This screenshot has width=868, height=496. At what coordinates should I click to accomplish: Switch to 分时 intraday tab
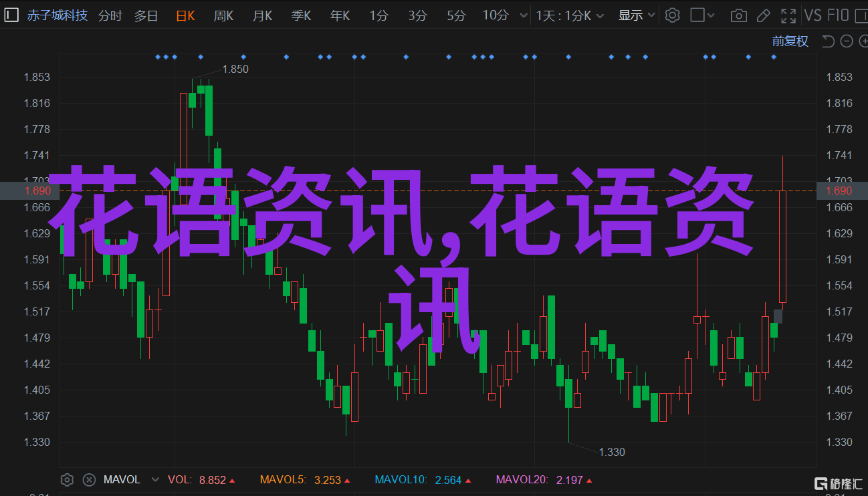110,15
